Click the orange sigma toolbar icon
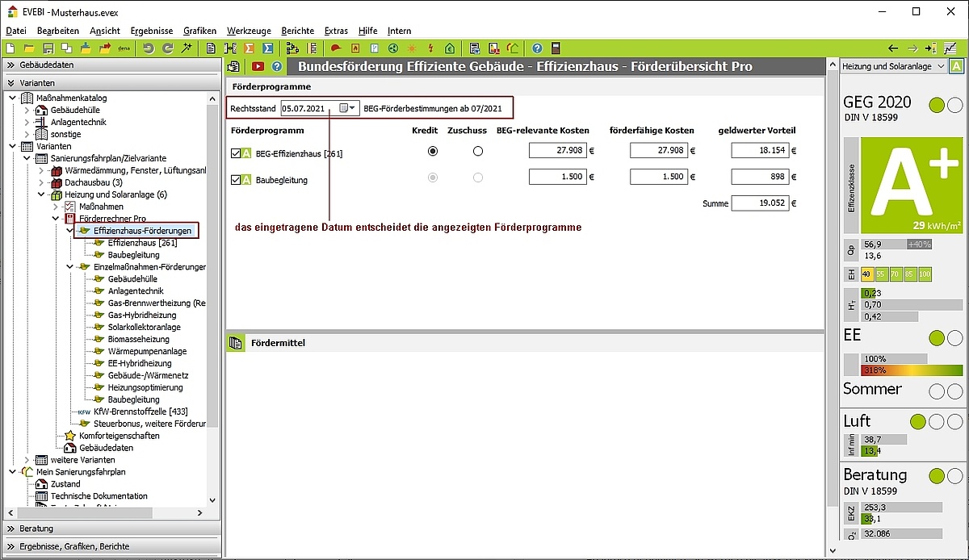Viewport: 969px width, 560px height. [249, 48]
